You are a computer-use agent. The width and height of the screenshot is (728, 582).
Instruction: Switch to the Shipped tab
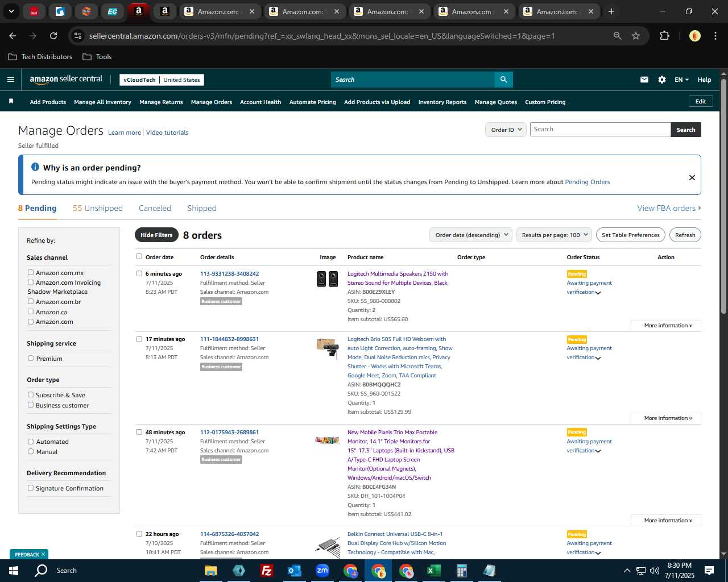(202, 208)
